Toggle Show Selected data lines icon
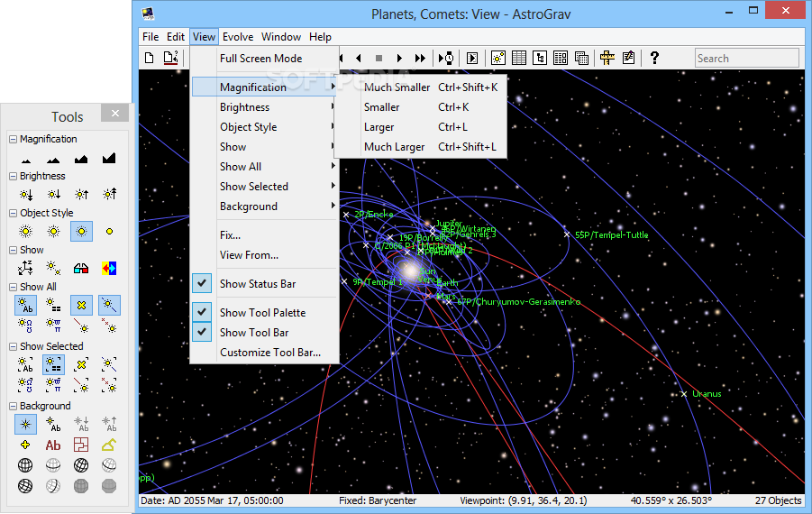This screenshot has height=514, width=812. (x=53, y=364)
